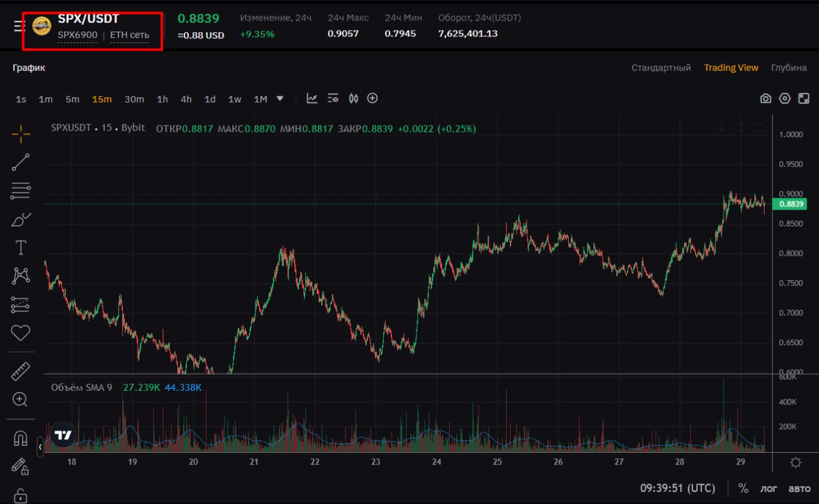Open the hamburger menu icon
The height and width of the screenshot is (504, 819).
(19, 26)
